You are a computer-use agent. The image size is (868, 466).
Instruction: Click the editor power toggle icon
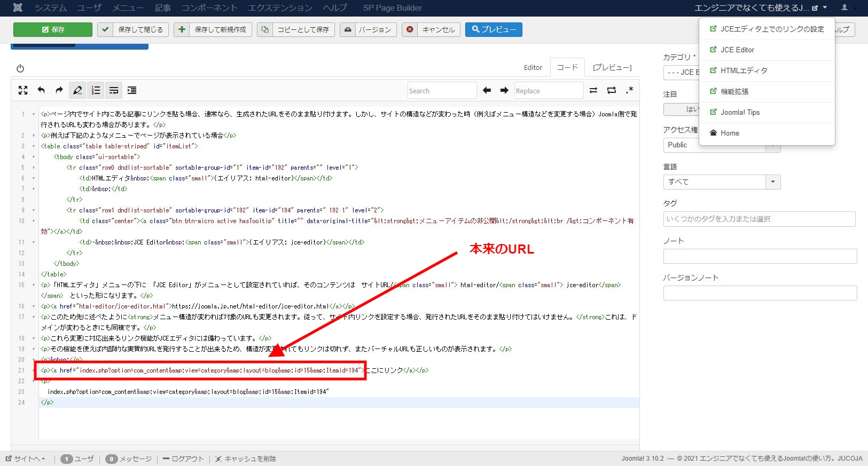(x=20, y=68)
